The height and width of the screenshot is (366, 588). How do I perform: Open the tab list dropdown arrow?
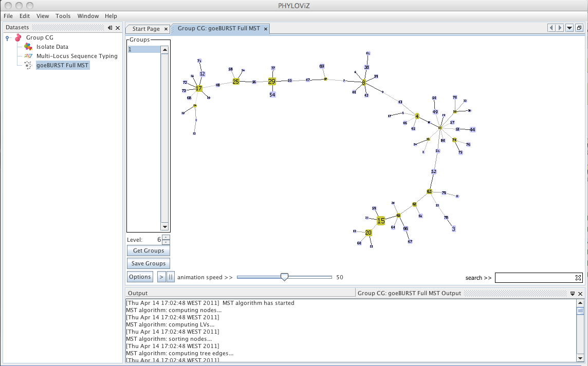569,28
